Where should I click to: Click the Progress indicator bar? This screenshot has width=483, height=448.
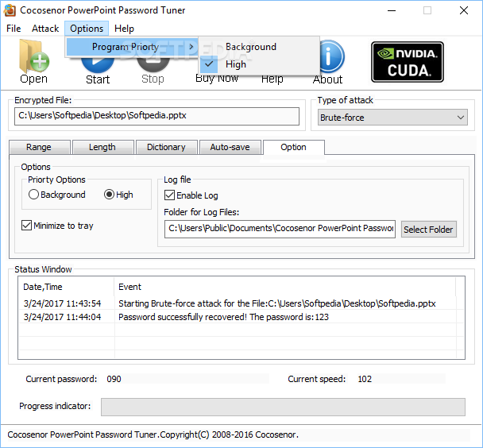pyautogui.click(x=283, y=407)
